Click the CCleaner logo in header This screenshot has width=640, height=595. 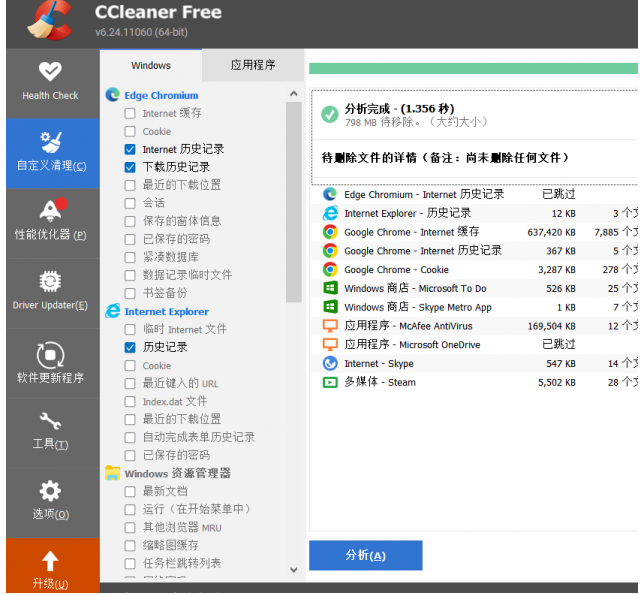tap(50, 20)
